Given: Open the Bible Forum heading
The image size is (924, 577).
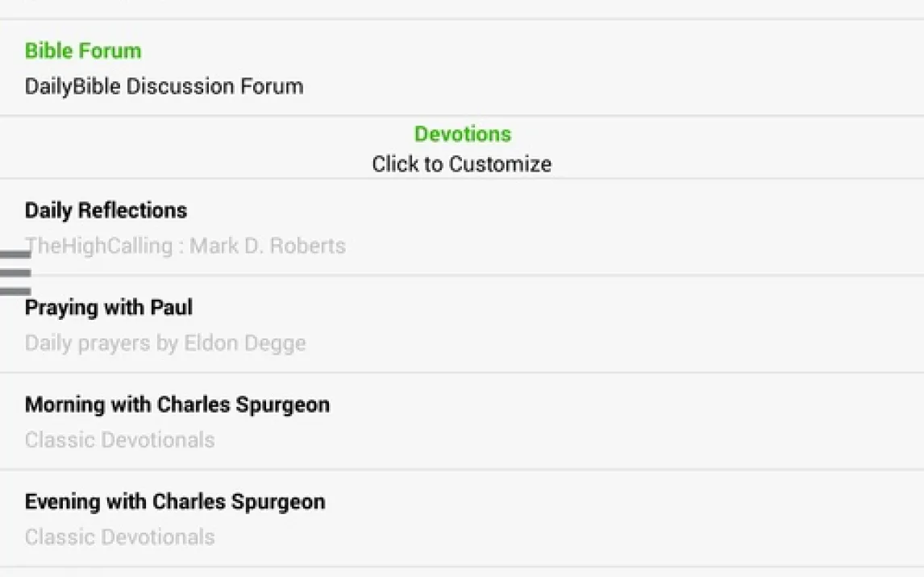Looking at the screenshot, I should (83, 51).
